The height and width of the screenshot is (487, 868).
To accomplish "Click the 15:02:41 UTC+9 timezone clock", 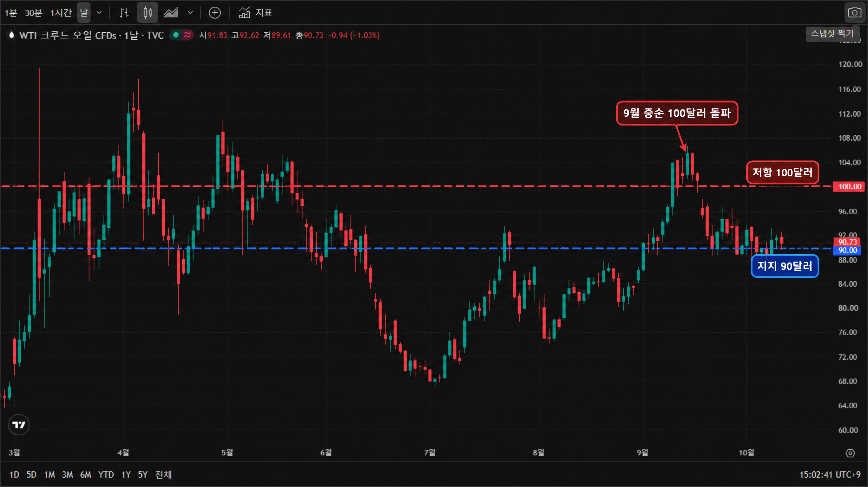I will pos(830,475).
